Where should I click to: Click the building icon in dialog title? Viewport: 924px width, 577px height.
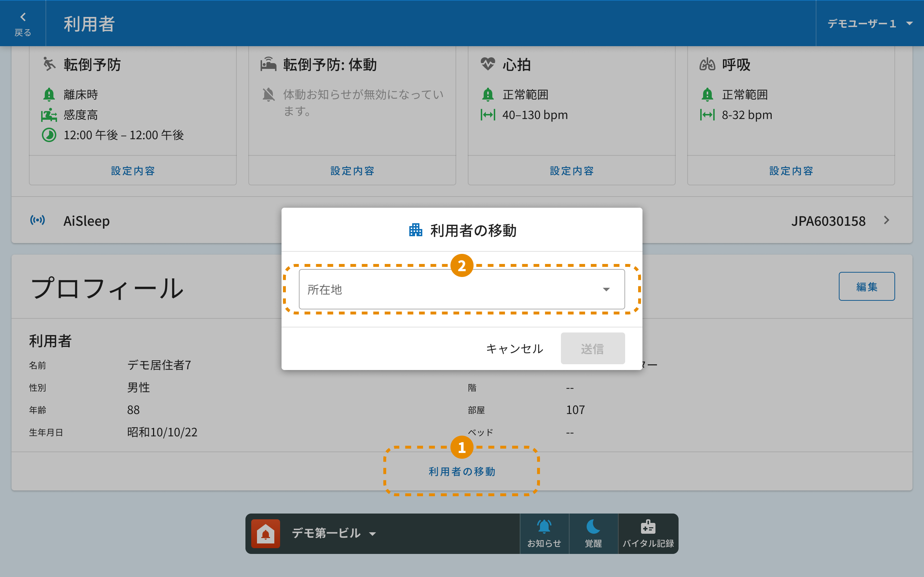pos(415,230)
